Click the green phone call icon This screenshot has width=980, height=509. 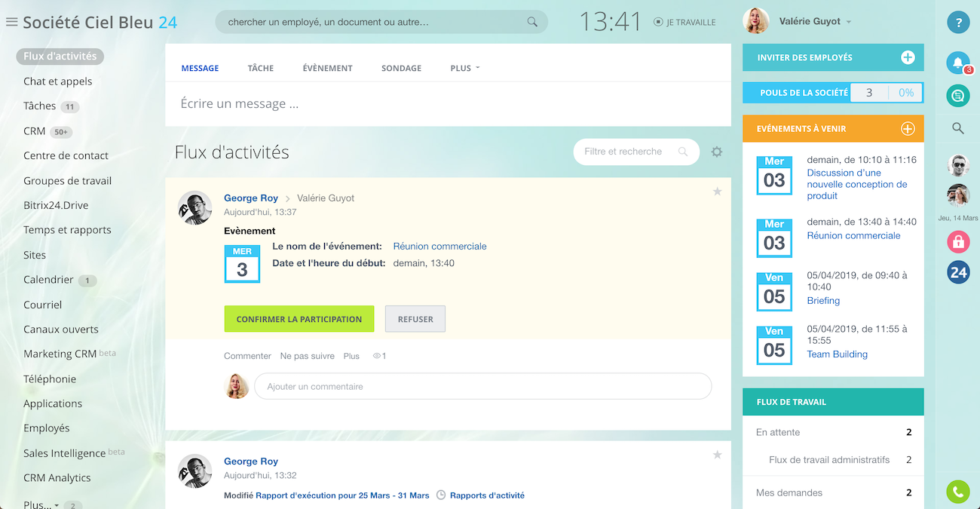coord(957,492)
